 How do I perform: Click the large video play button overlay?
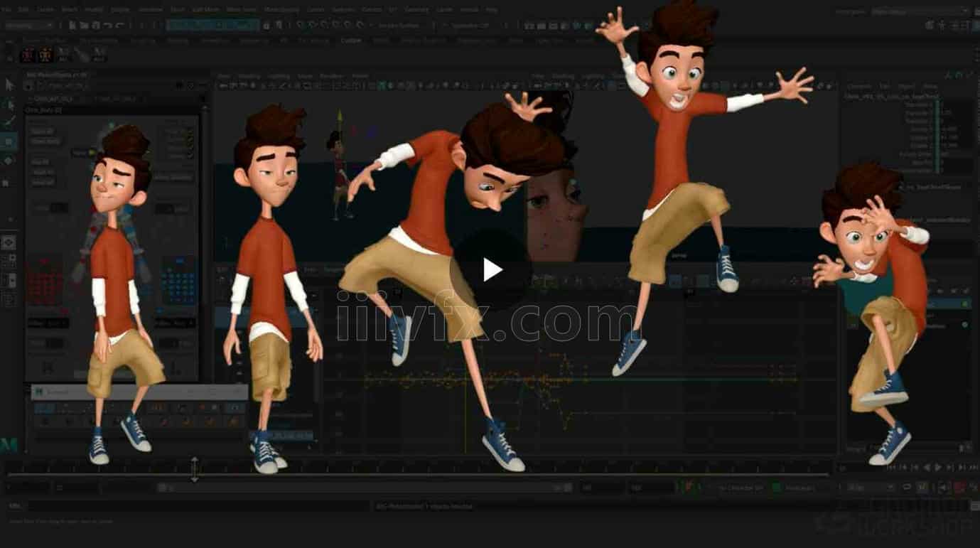(x=492, y=269)
